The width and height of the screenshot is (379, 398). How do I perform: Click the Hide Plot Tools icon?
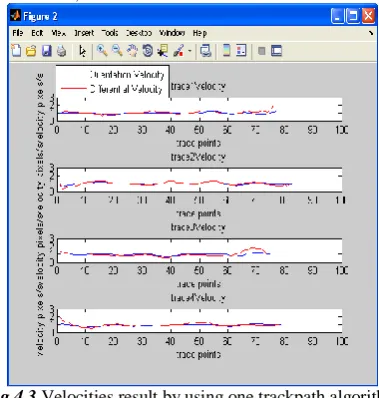(x=262, y=51)
